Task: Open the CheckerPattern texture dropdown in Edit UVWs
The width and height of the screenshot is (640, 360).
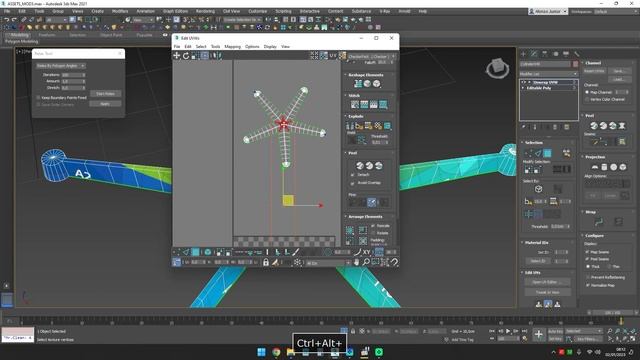Action: pos(371,56)
